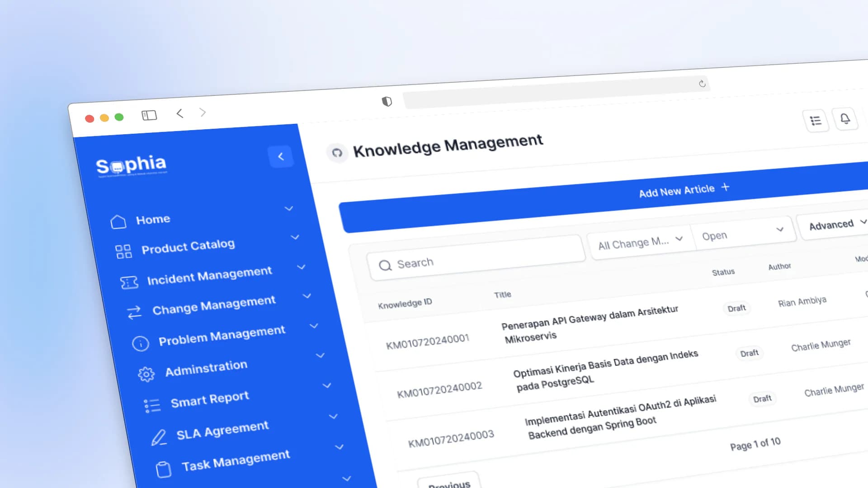Open Administration menu item

(206, 368)
